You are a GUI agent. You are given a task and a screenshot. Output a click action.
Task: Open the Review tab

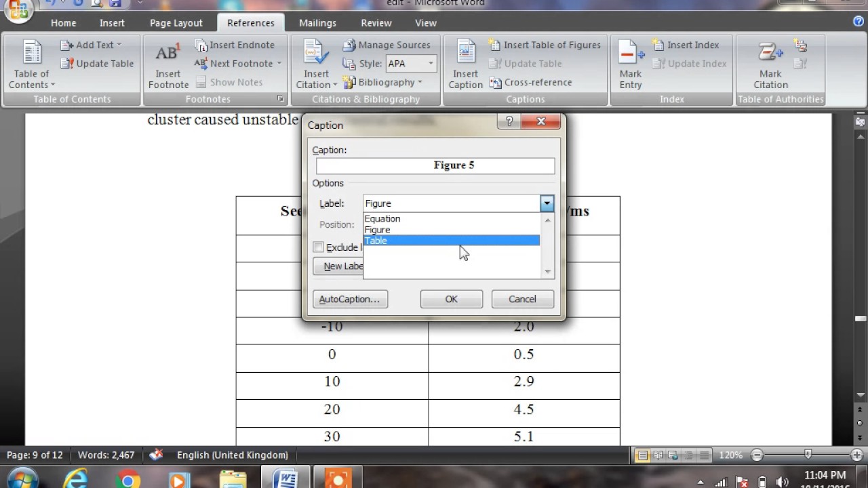point(376,22)
